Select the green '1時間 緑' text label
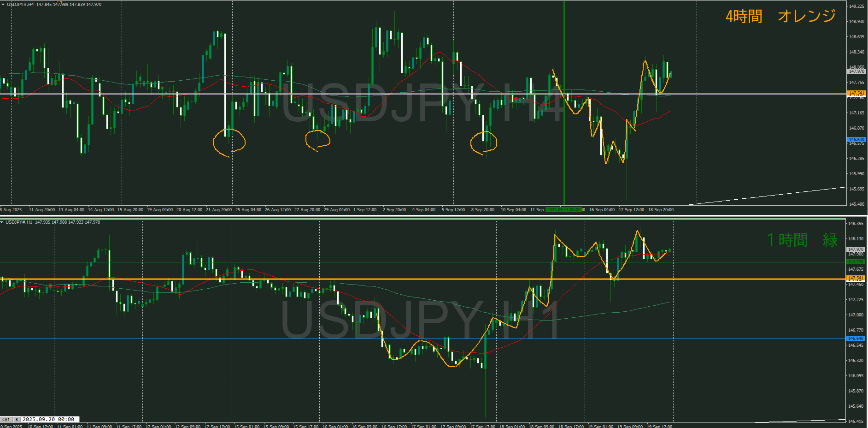 click(x=802, y=240)
